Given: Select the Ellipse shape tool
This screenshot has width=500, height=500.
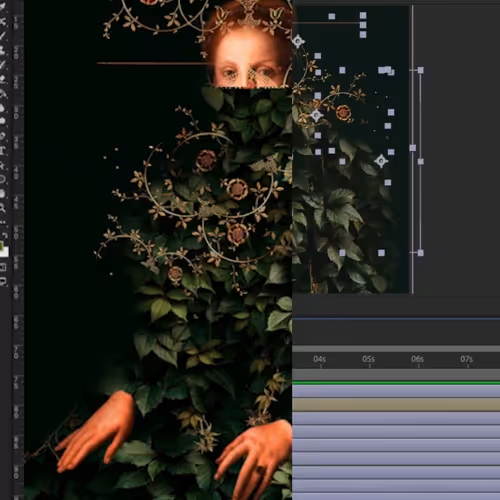Looking at the screenshot, I should tap(3, 179).
